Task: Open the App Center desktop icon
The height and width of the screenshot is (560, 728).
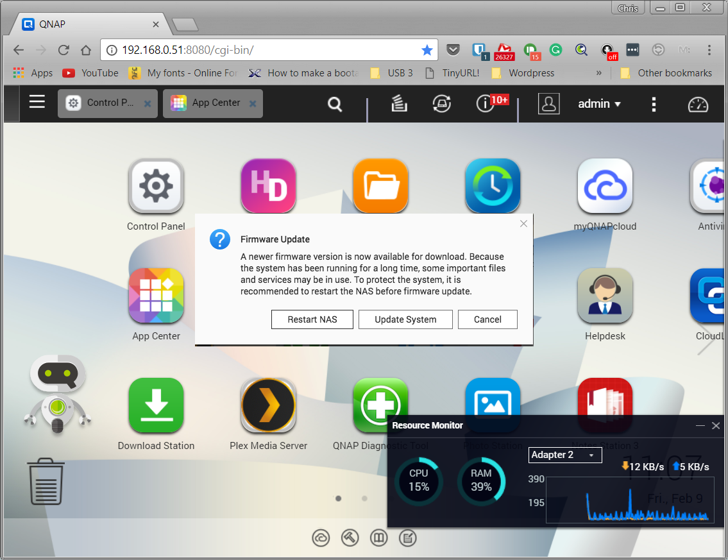Action: tap(156, 296)
